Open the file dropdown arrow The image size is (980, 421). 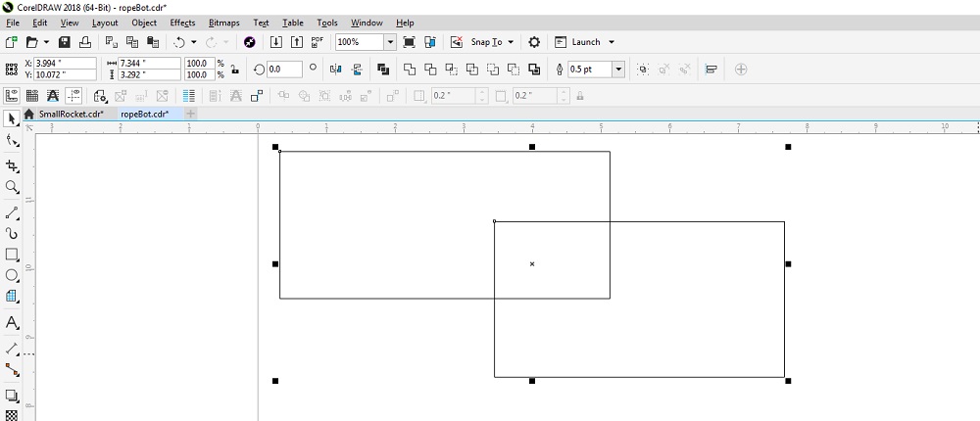coord(47,42)
